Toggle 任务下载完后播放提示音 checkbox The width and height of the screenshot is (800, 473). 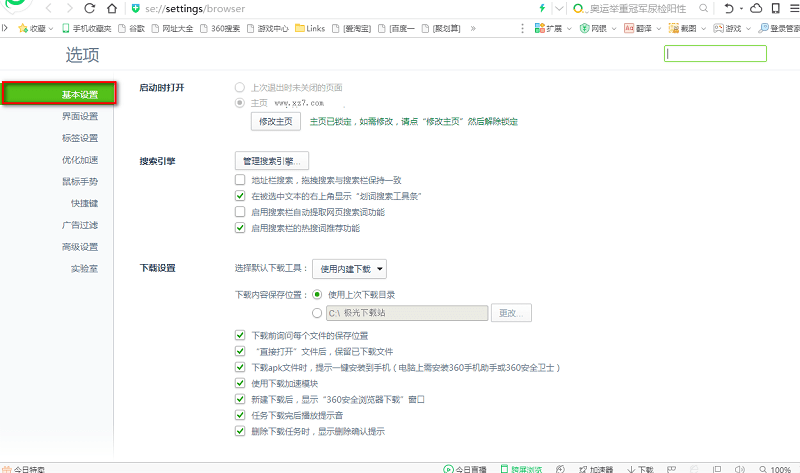pos(240,415)
